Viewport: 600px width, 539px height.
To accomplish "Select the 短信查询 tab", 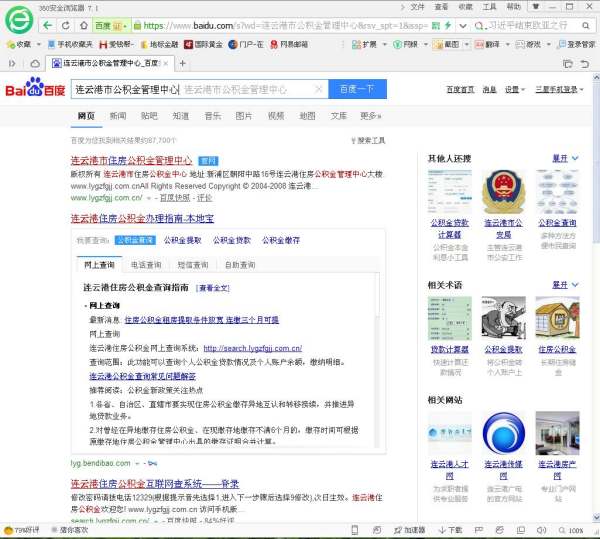I will (193, 264).
